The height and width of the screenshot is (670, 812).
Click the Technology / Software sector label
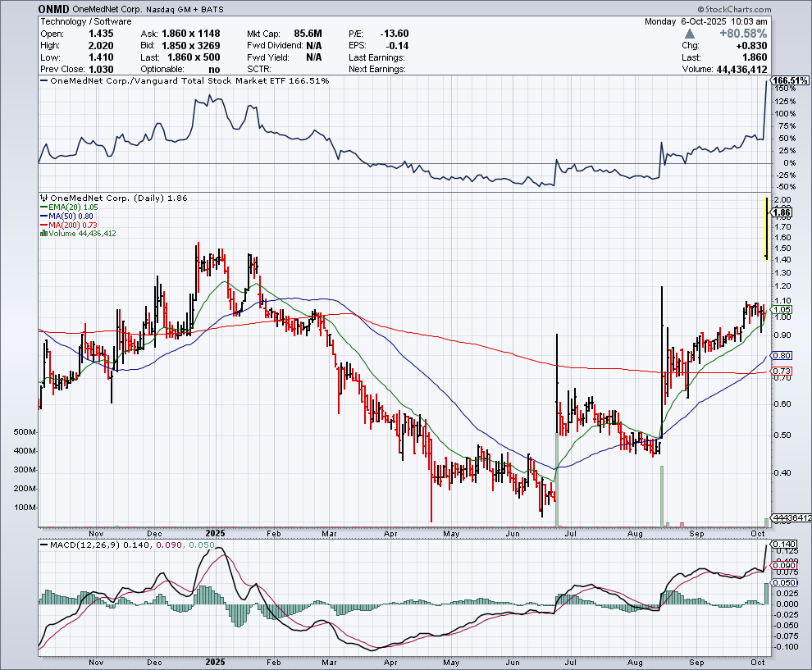click(x=86, y=22)
